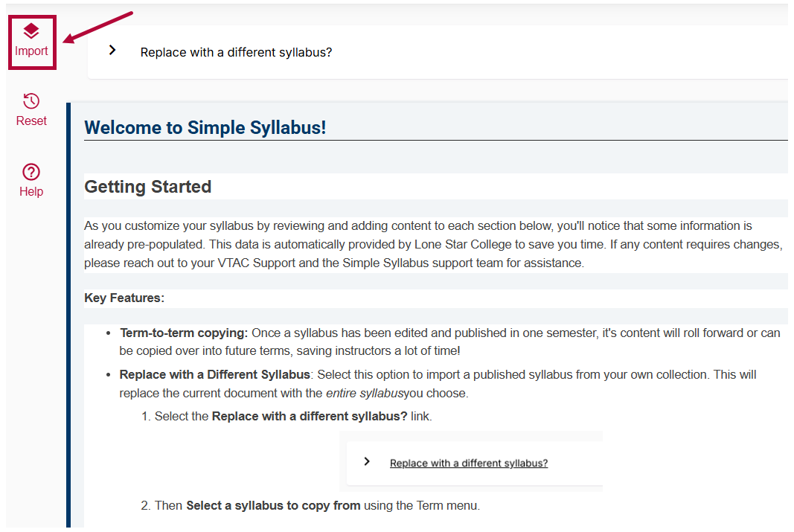Click top "Replace with a different syllabus?" text

point(236,52)
